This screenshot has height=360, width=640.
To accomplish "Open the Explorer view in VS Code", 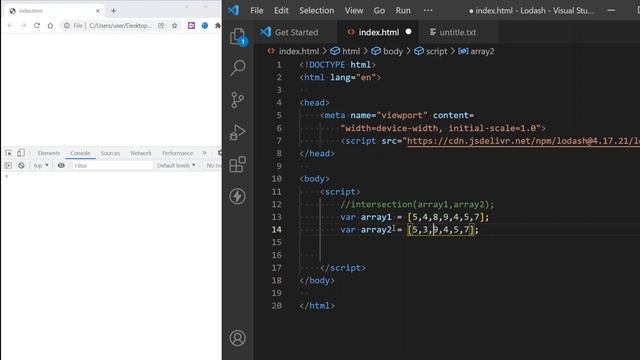I will point(238,37).
